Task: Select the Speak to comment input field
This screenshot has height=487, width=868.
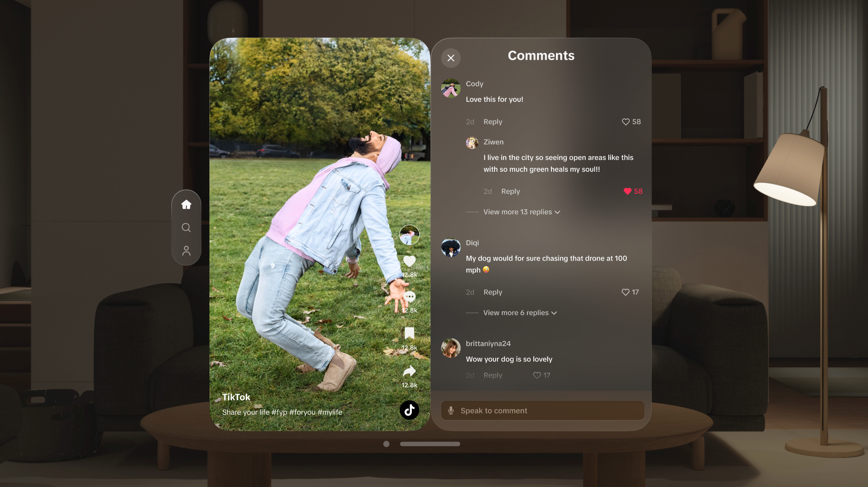Action: (x=541, y=410)
